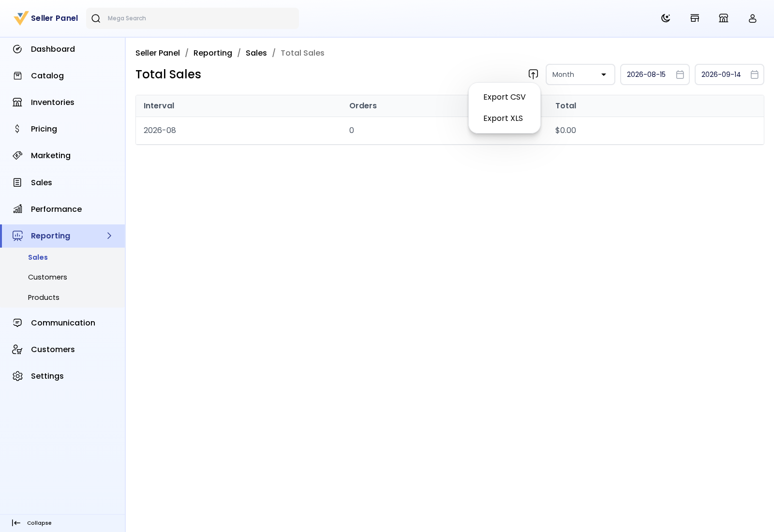Click the Catalog box icon

[17, 76]
